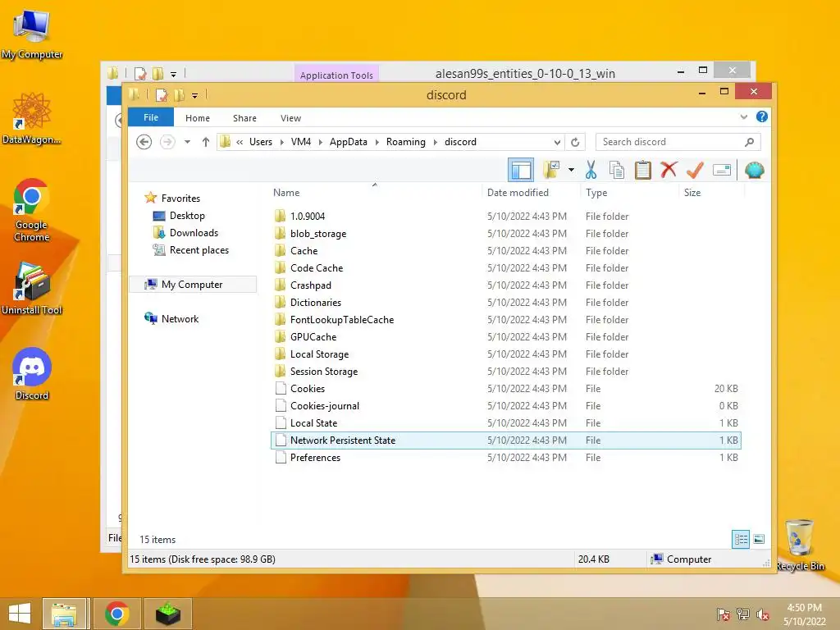
Task: Sort by the Type column header
Action: (629, 192)
